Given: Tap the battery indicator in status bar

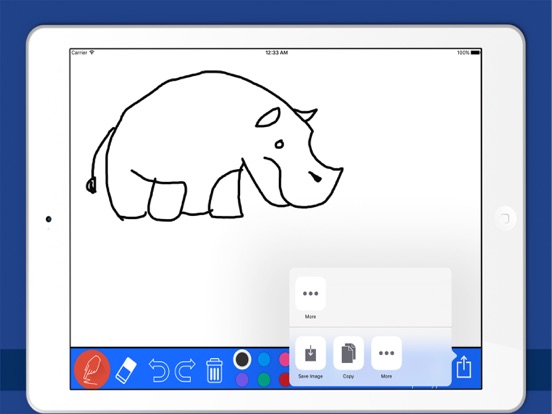Looking at the screenshot, I should point(476,53).
